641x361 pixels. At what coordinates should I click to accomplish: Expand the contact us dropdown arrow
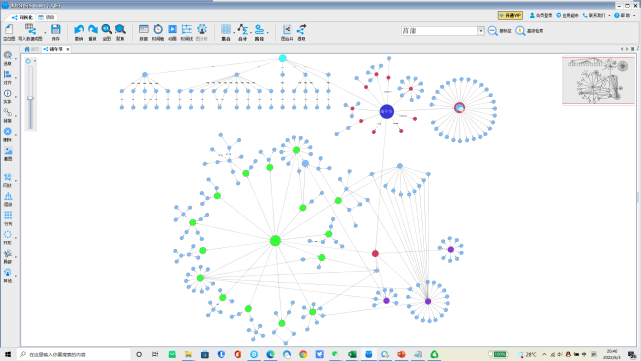click(609, 16)
